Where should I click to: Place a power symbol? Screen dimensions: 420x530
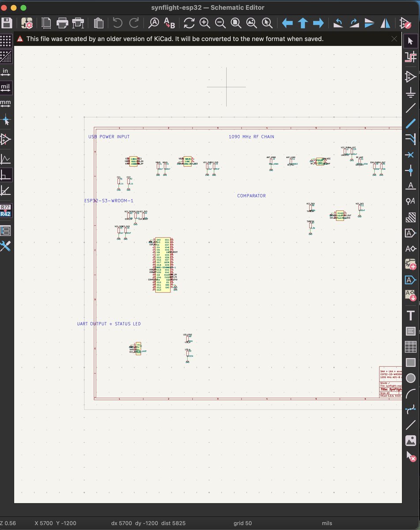pos(411,92)
